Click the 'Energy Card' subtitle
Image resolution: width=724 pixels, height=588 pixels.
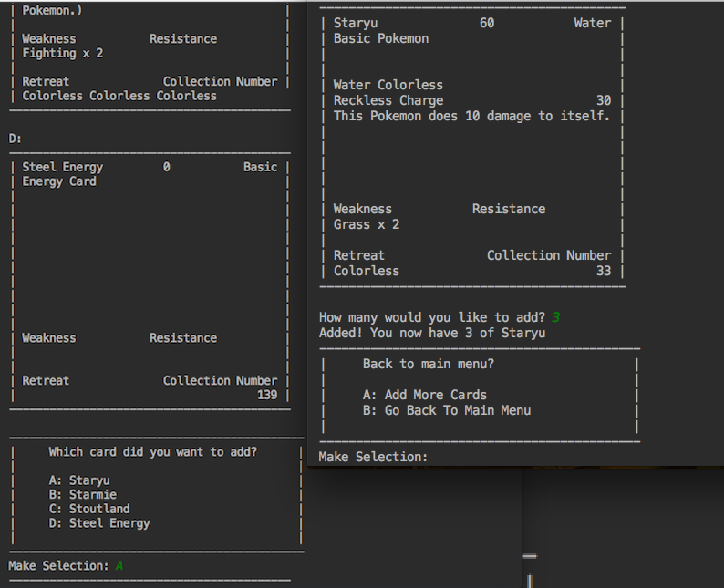59,181
